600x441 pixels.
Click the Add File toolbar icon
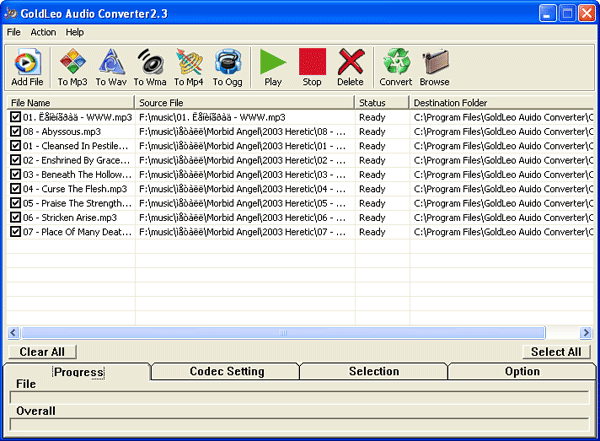point(27,67)
